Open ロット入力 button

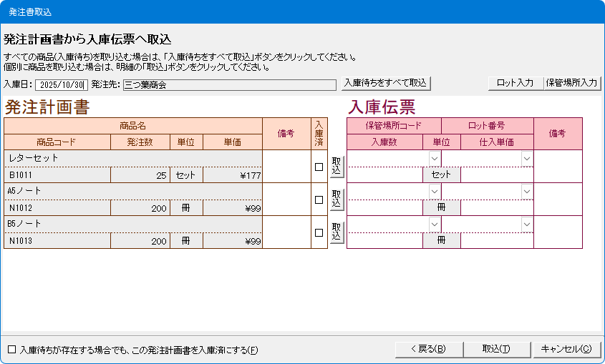[516, 83]
